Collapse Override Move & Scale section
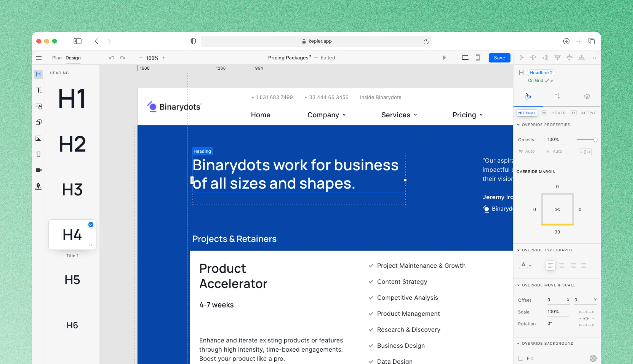The height and width of the screenshot is (364, 633). point(518,285)
